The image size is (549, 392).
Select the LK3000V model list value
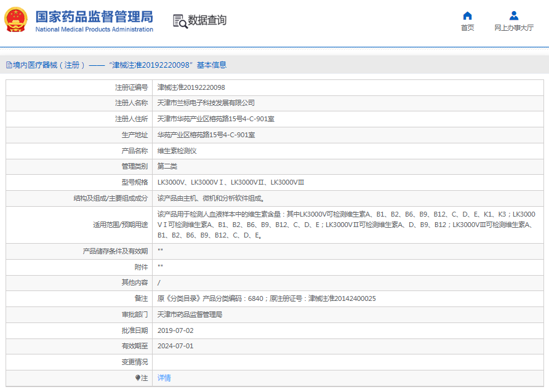click(x=231, y=182)
